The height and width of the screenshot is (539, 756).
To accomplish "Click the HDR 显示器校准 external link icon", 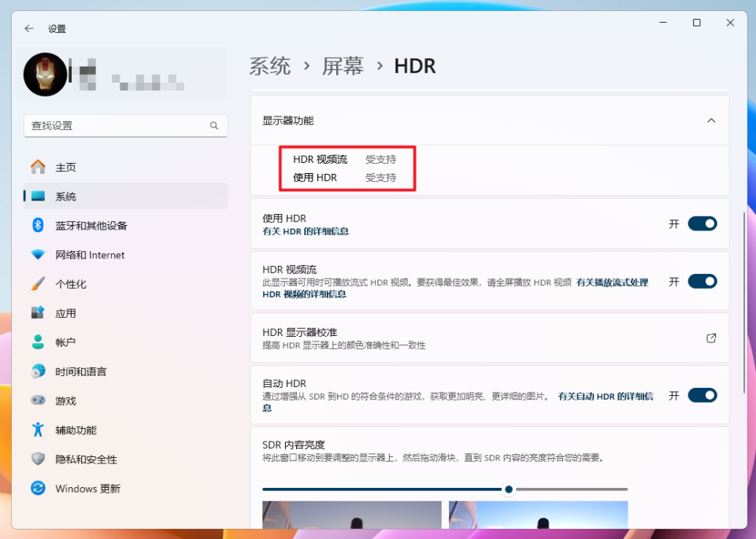I will 711,338.
